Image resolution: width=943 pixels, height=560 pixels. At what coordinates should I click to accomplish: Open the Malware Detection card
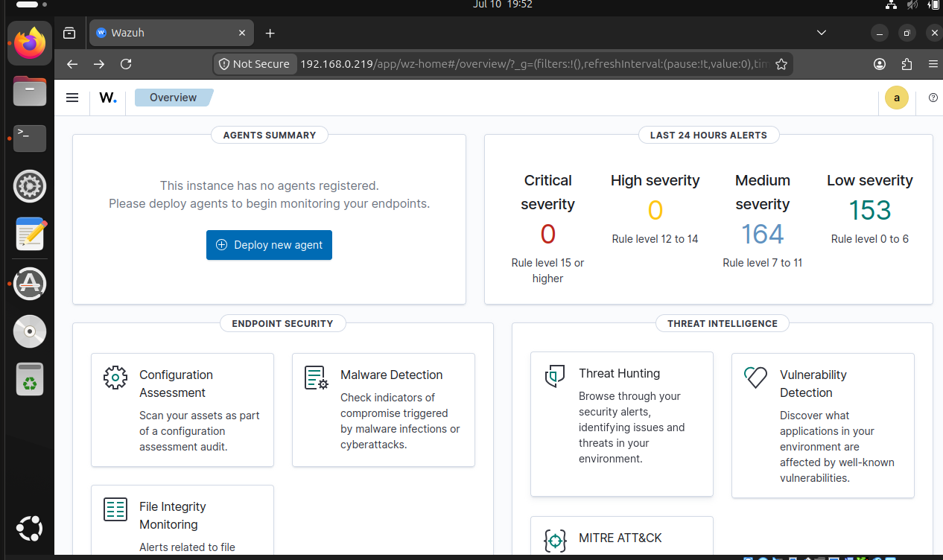tap(384, 410)
